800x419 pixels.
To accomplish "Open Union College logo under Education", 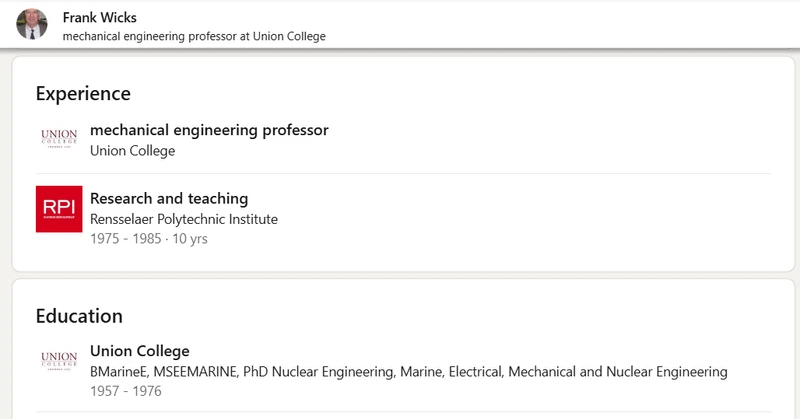I will [59, 360].
